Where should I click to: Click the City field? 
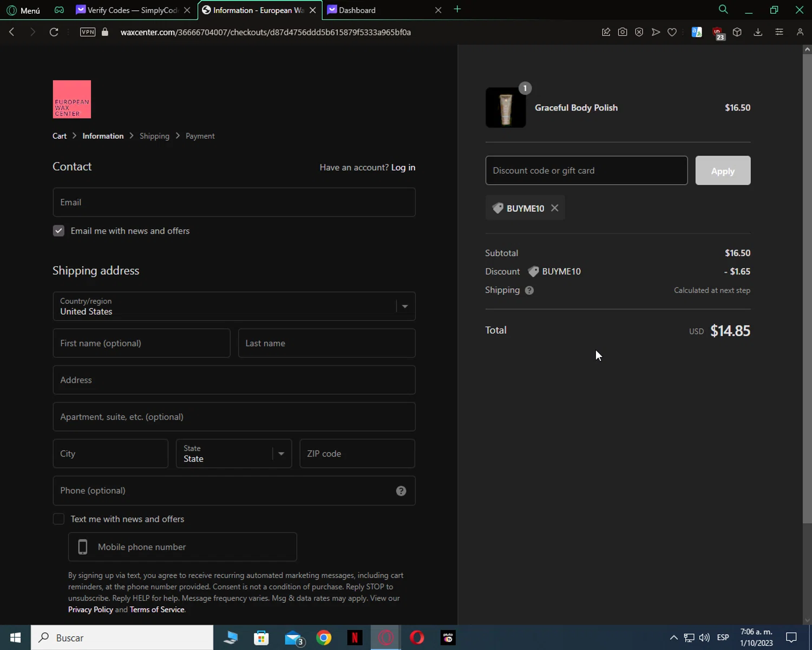[x=110, y=453]
